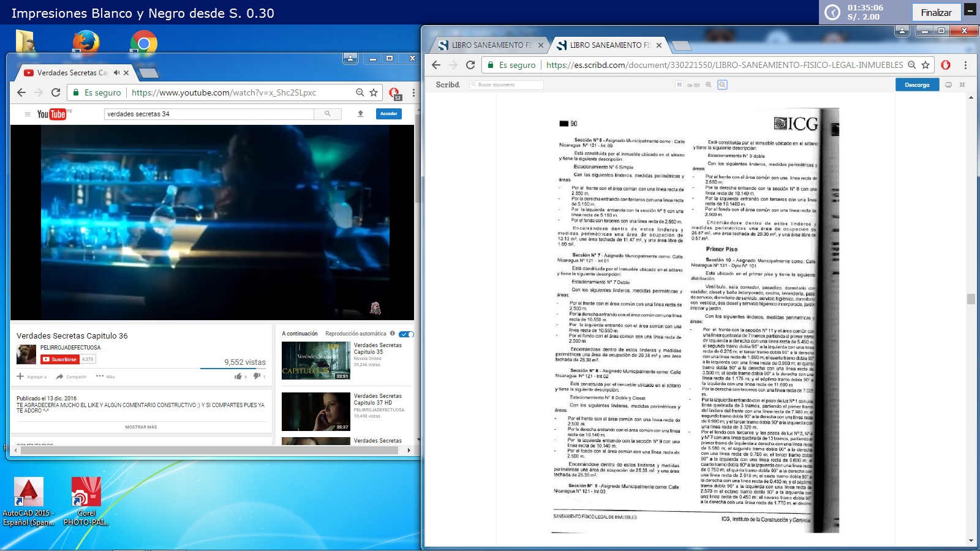Expand description with MOSTRAR MÁS
The image size is (980, 551).
[141, 427]
